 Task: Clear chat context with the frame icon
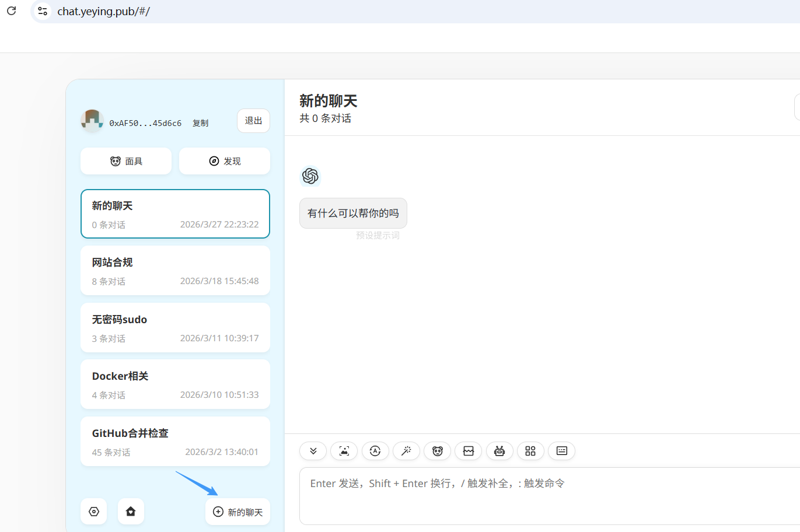tap(468, 451)
